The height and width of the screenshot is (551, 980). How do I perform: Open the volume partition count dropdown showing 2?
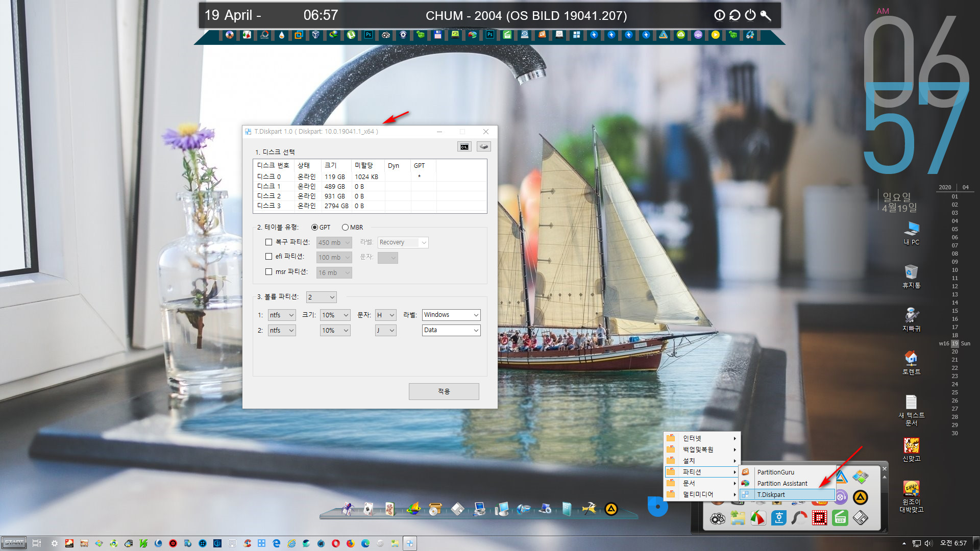coord(321,297)
